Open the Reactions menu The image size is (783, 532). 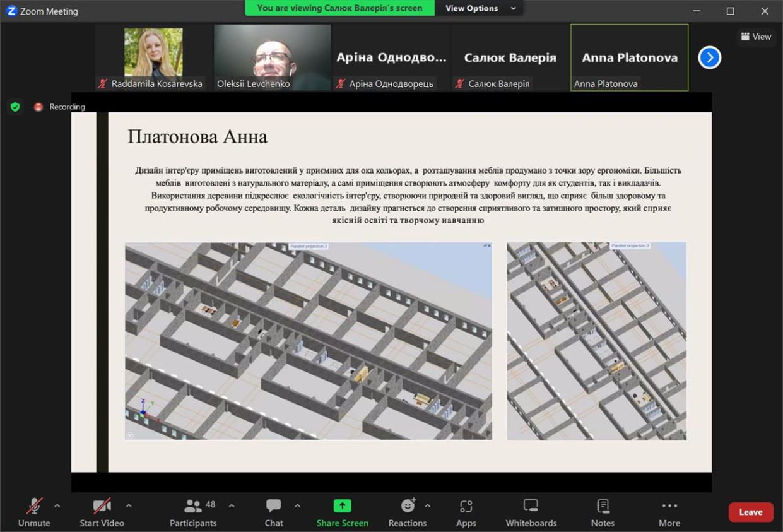tap(408, 512)
